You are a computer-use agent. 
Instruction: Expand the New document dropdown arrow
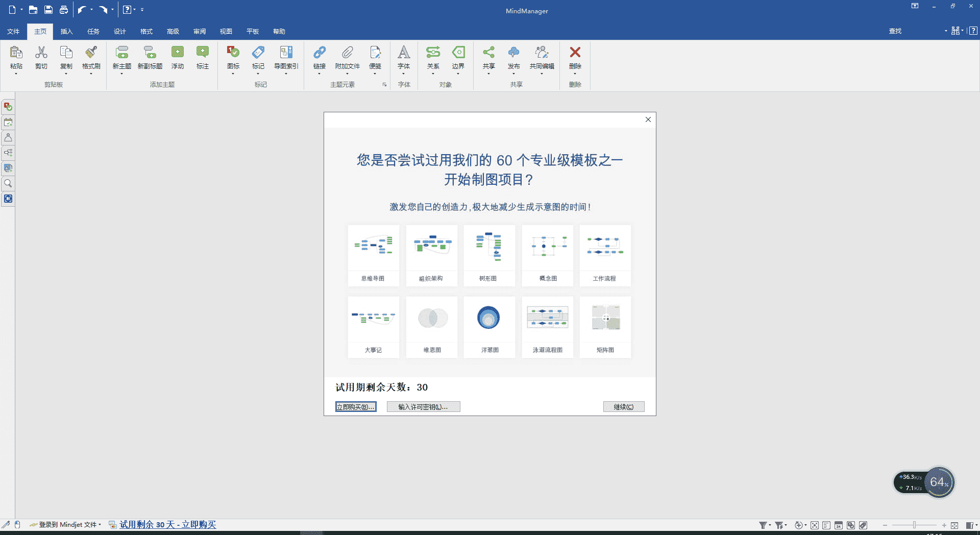tap(21, 10)
